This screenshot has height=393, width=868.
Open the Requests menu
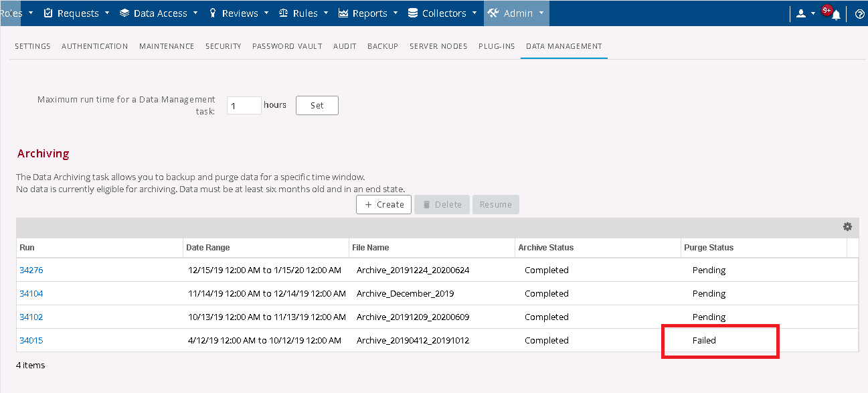point(76,13)
